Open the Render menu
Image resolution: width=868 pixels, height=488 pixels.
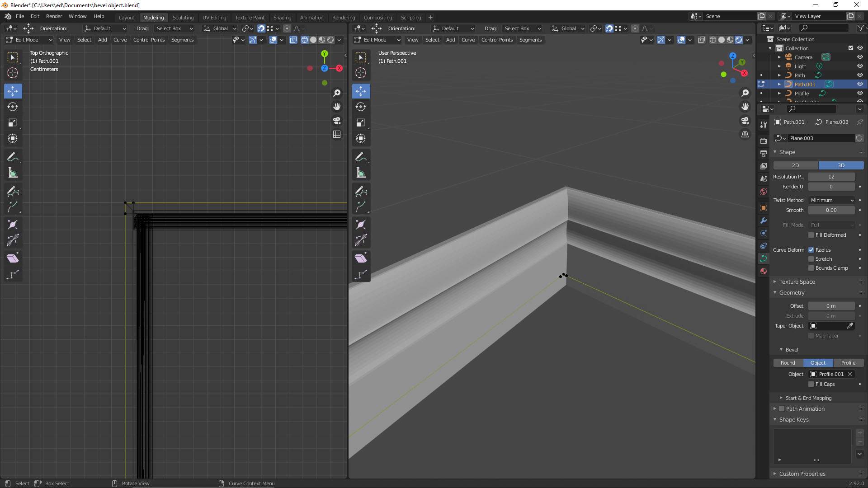click(54, 16)
